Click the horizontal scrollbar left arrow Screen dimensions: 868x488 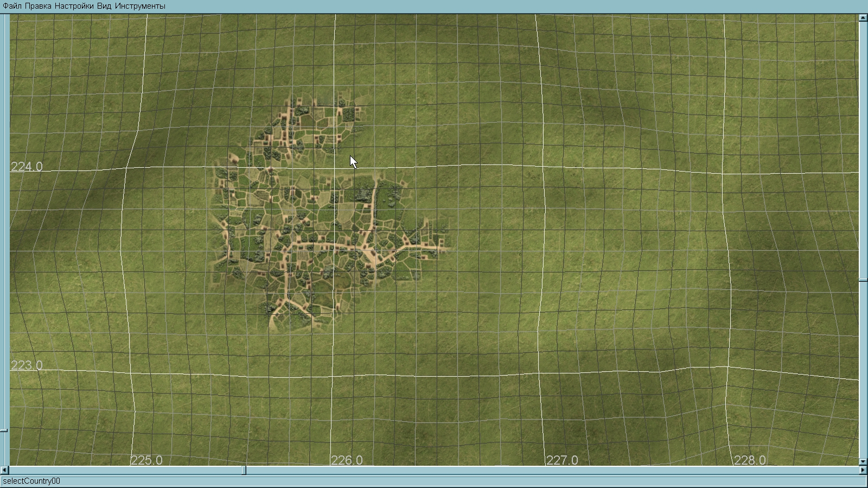(4, 470)
